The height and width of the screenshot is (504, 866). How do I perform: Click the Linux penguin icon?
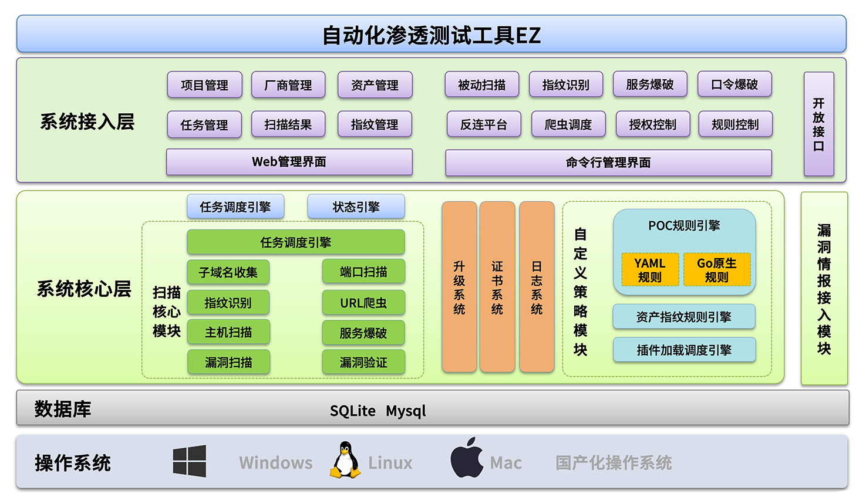coord(345,461)
